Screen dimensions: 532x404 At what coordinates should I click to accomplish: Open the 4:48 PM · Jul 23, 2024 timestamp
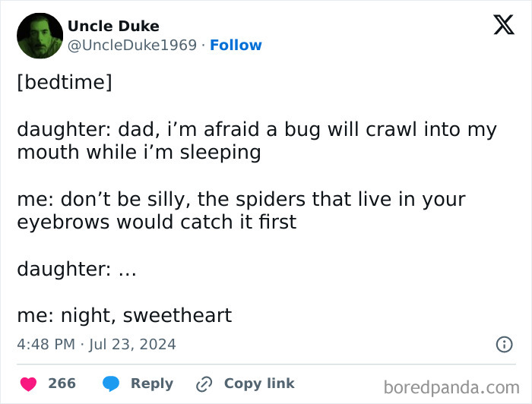pyautogui.click(x=97, y=344)
